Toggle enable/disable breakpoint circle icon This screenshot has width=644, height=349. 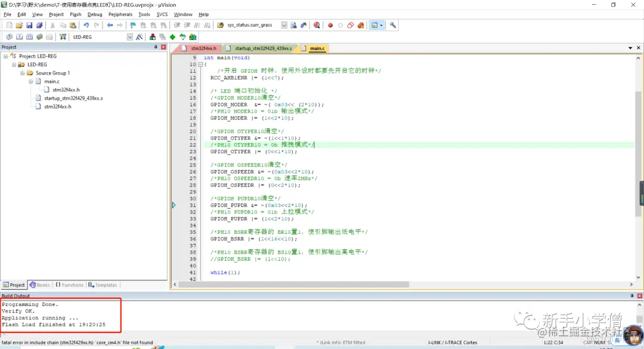tap(340, 25)
